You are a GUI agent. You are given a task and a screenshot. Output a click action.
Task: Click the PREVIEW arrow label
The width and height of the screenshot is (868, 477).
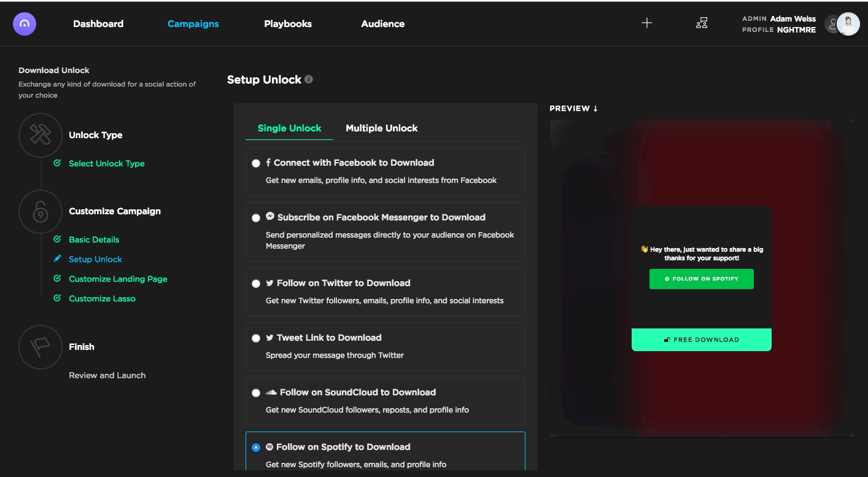pyautogui.click(x=574, y=108)
